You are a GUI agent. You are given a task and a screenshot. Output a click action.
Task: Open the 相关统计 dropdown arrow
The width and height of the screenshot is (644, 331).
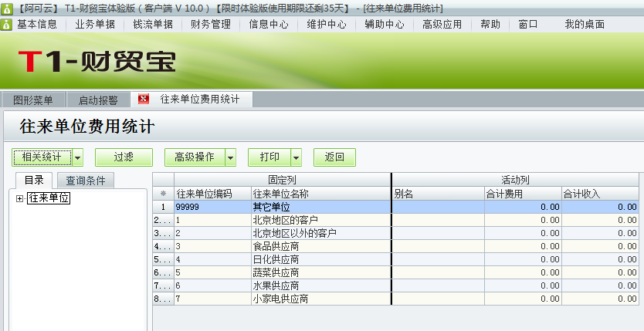78,157
